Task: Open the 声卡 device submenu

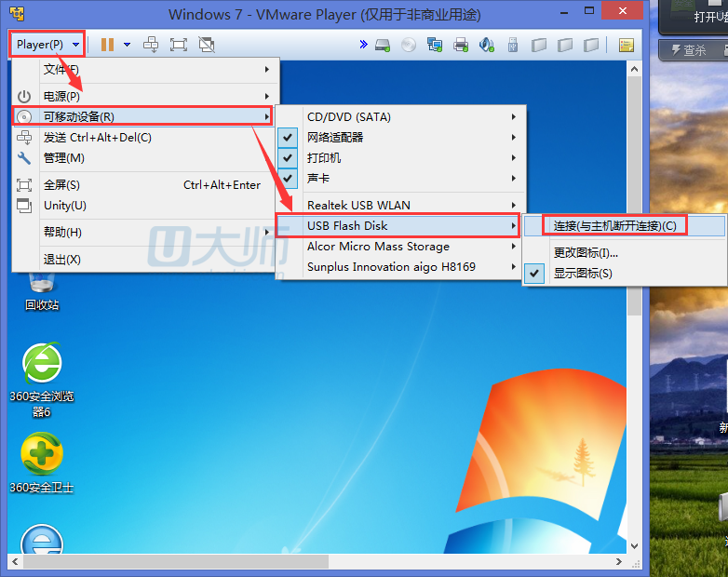Action: click(x=401, y=179)
